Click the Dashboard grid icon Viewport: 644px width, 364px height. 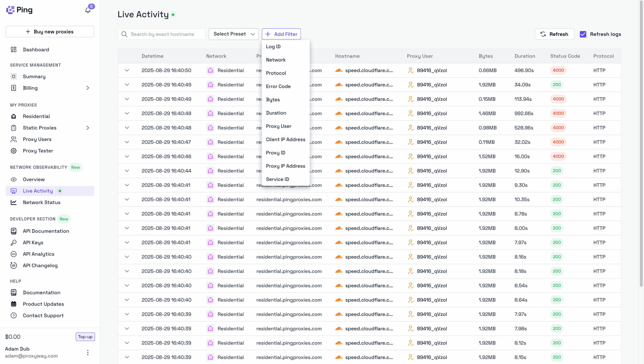pyautogui.click(x=14, y=50)
